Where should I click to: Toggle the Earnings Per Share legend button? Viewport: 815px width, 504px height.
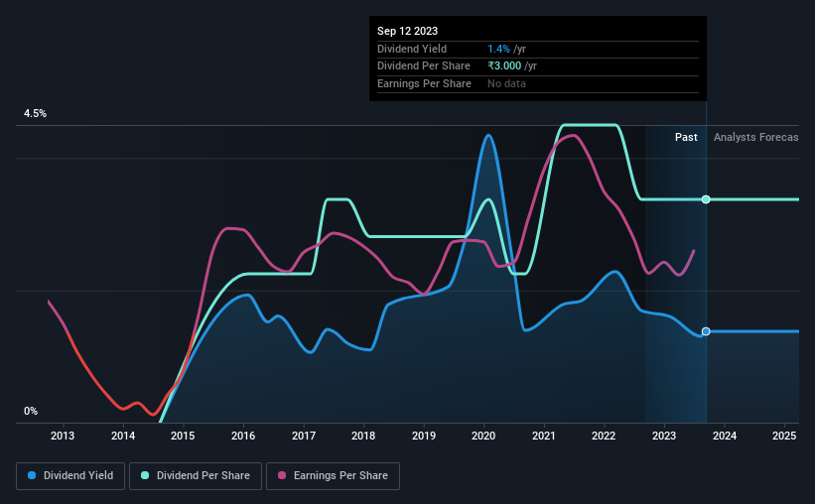point(333,476)
